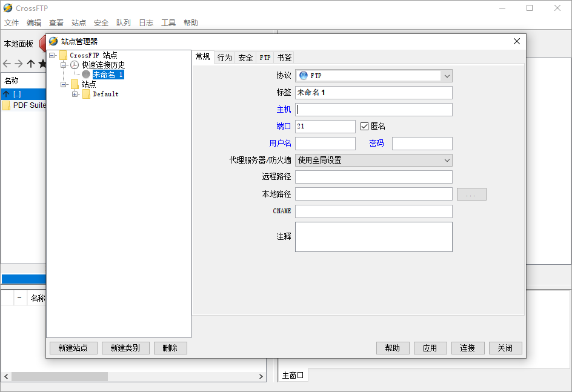
Task: Open the 编辑 menu
Action: point(34,23)
